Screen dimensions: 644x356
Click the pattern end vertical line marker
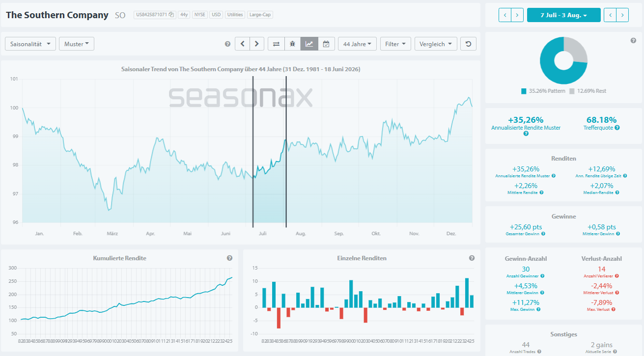coord(286,151)
